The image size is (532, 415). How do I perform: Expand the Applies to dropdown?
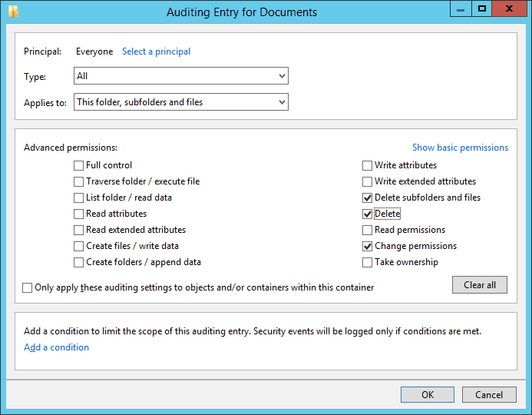point(181,101)
